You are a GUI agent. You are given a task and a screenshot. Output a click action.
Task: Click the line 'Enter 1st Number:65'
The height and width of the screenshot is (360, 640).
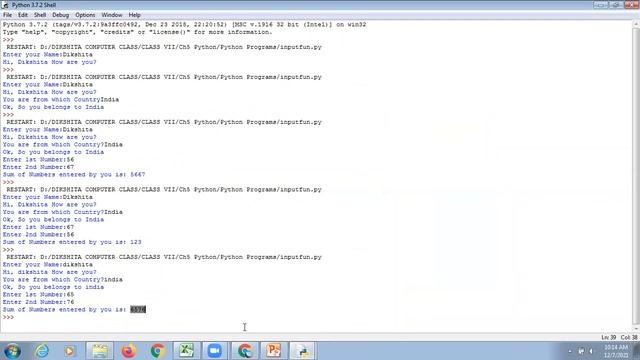pyautogui.click(x=38, y=295)
